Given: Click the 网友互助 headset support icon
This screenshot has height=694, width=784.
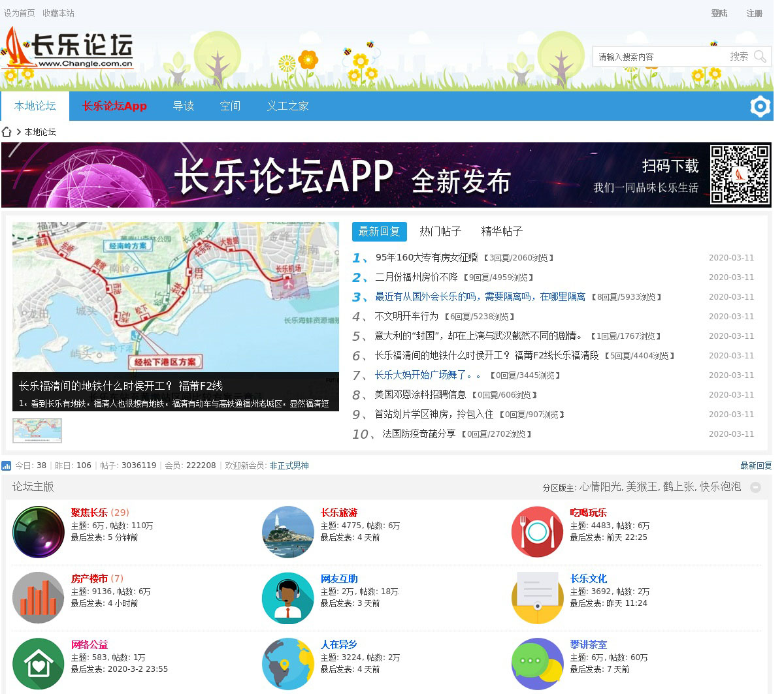Looking at the screenshot, I should [x=287, y=597].
